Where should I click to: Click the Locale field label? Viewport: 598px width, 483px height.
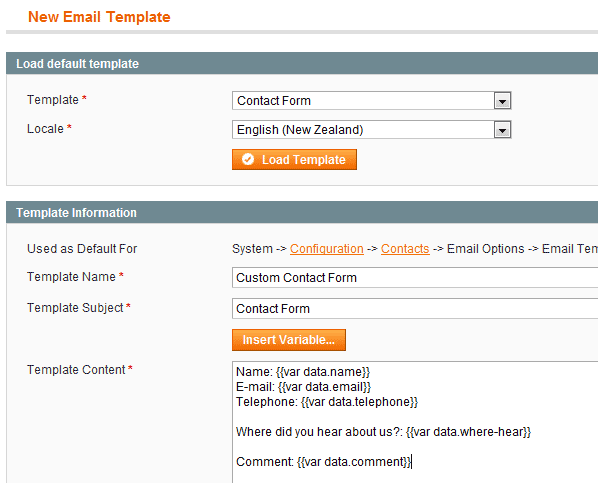[45, 129]
